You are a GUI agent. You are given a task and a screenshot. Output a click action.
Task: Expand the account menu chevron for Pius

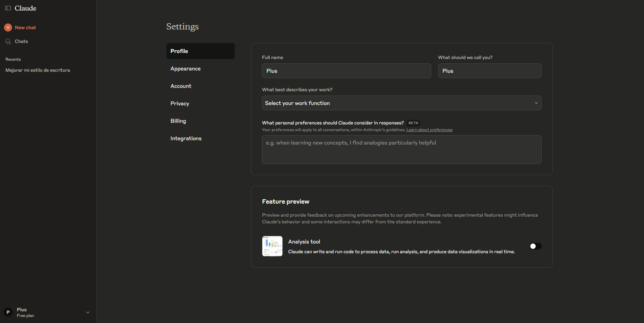click(88, 312)
